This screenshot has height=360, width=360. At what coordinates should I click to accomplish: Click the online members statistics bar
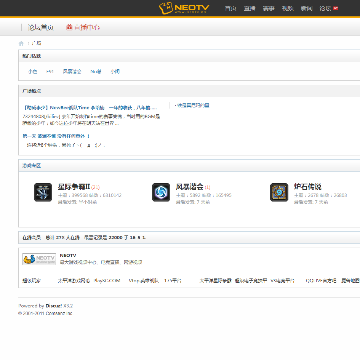[189, 238]
